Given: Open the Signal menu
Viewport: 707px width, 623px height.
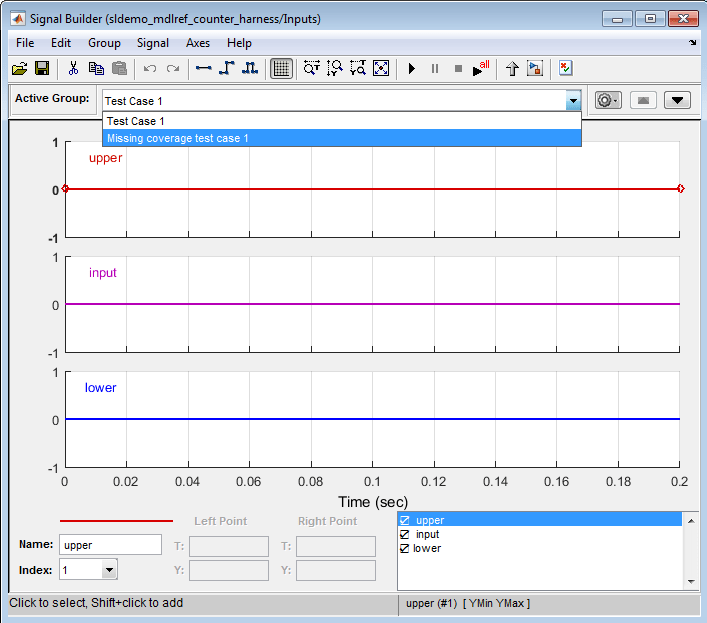Looking at the screenshot, I should coord(153,43).
